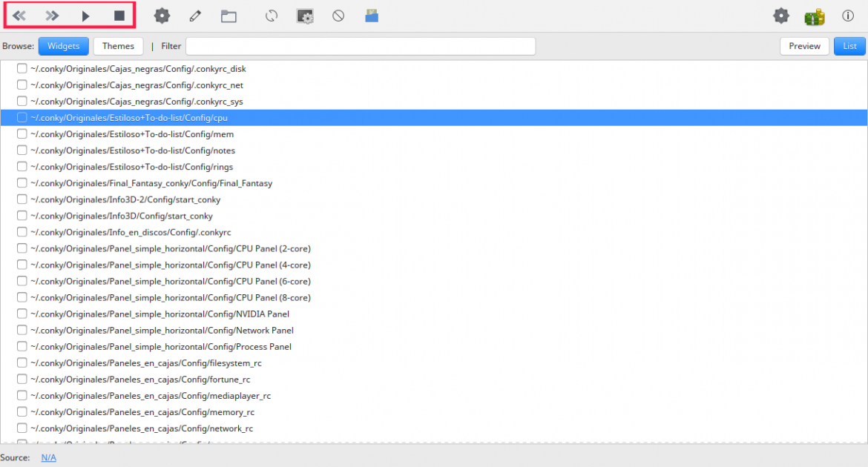Click the circular refresh themes icon
Screen dimensions: 868x467
[272, 16]
